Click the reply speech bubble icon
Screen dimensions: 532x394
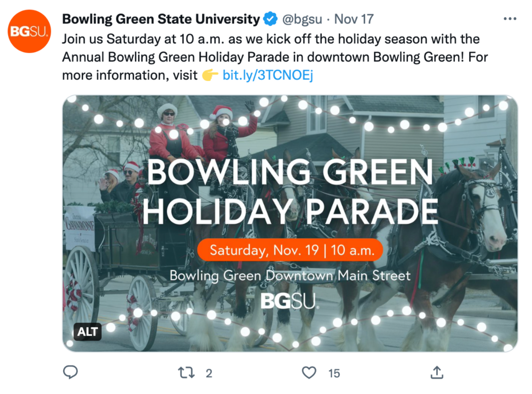[x=70, y=372]
